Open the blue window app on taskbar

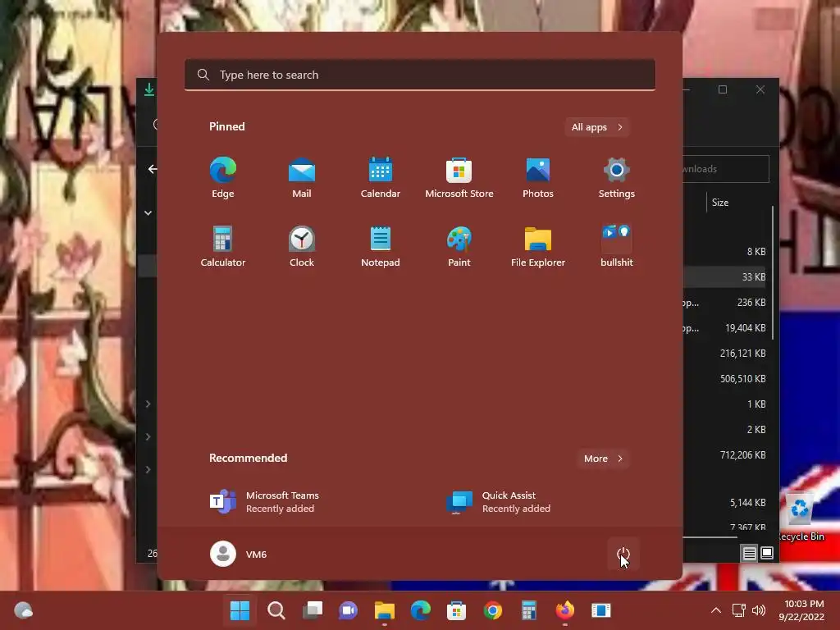(x=601, y=610)
